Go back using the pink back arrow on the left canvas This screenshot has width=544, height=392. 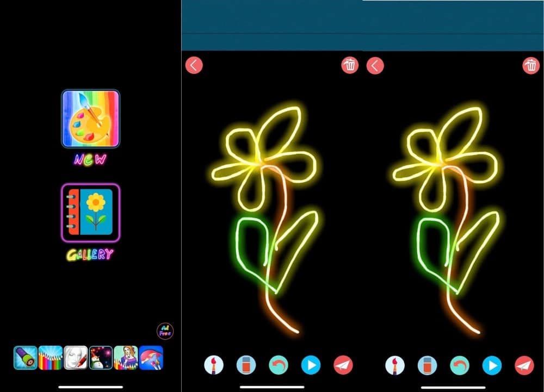coord(194,65)
